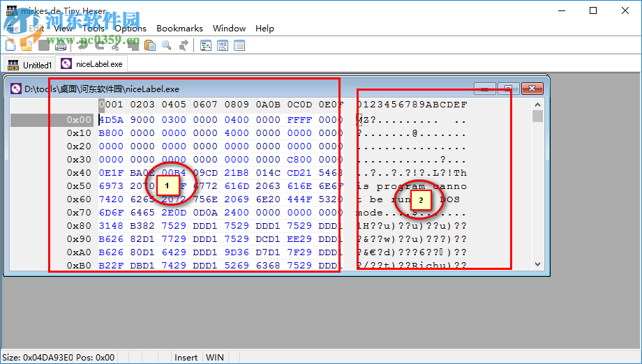Click the Paste clipboard toolbar icon
The image size is (642, 364).
(x=150, y=45)
